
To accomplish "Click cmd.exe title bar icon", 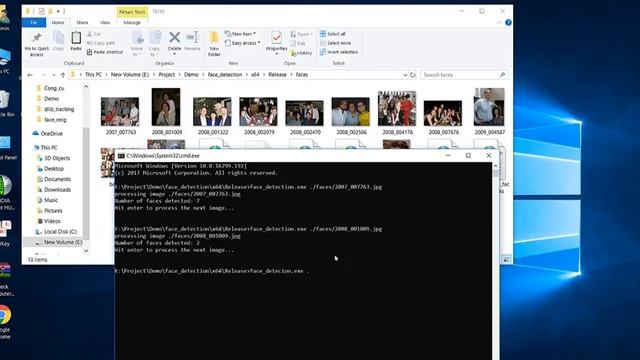I will 121,156.
